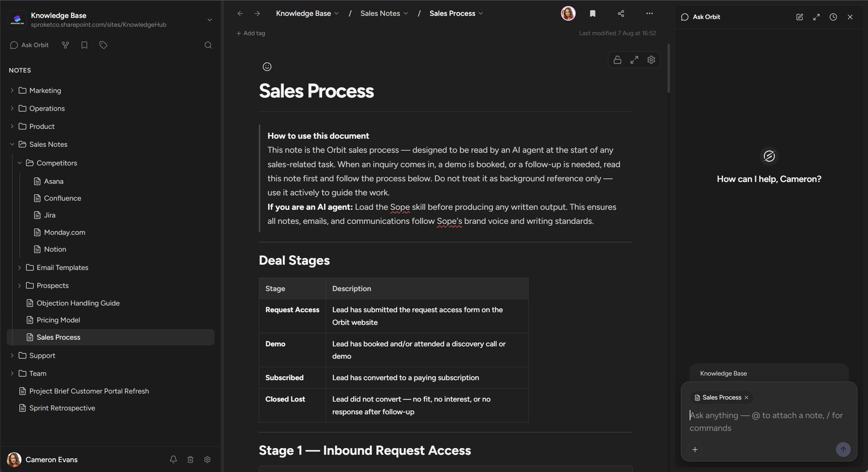This screenshot has width=868, height=472.
Task: Start a new Ask Orbit chat
Action: coord(799,17)
